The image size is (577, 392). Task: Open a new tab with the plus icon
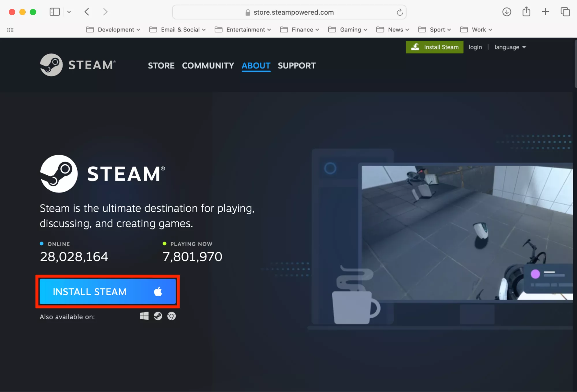click(x=545, y=12)
